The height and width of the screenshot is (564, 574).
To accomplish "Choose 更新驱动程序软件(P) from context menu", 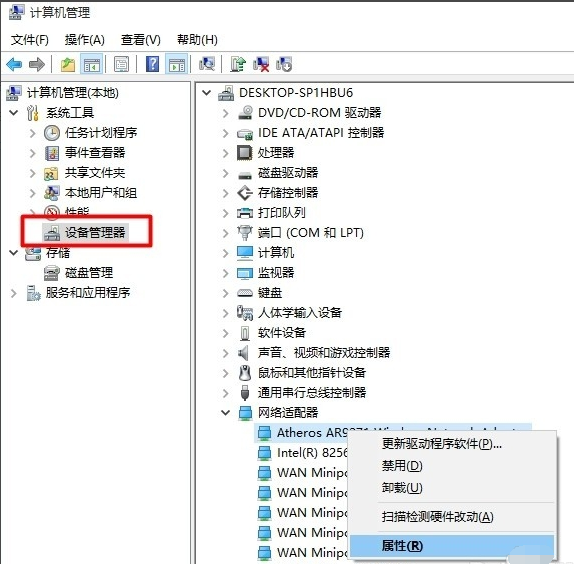I will 452,444.
